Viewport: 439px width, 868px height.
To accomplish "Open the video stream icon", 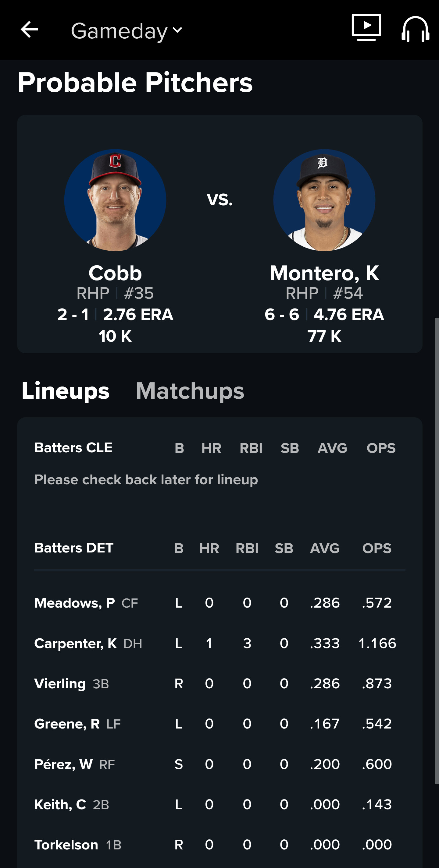I will coord(366,28).
